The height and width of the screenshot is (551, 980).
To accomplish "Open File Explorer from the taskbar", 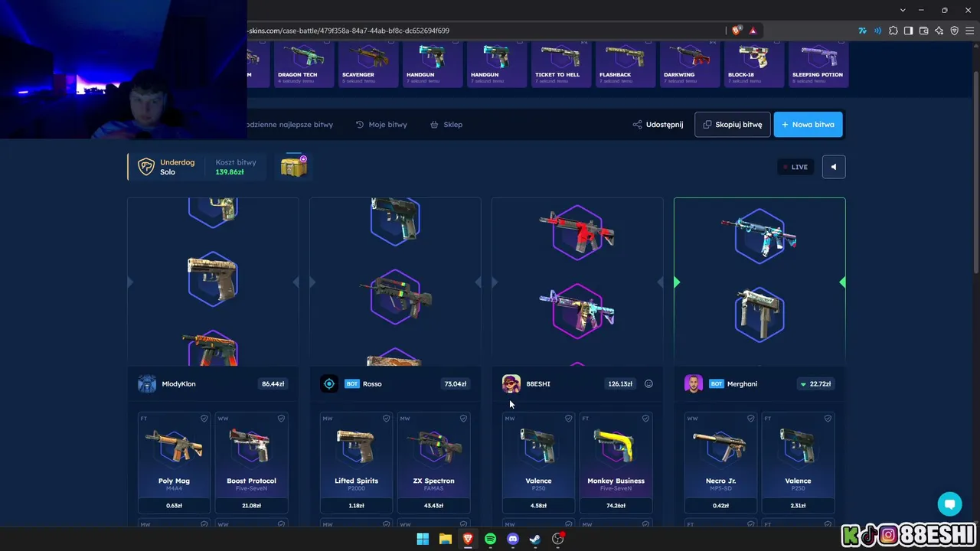I will tap(445, 539).
